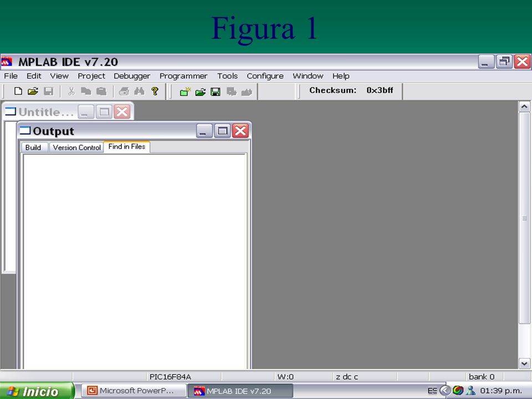
Task: Switch to Microsoft PowerPoint taskbar button
Action: (x=134, y=391)
